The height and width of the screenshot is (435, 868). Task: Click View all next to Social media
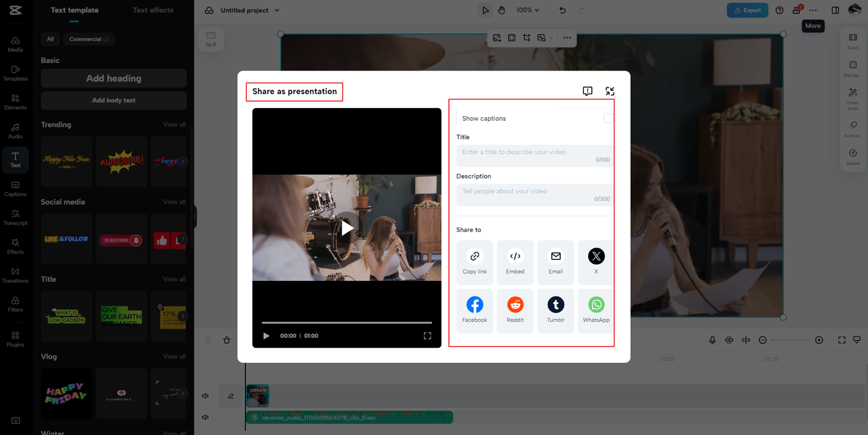pos(174,202)
